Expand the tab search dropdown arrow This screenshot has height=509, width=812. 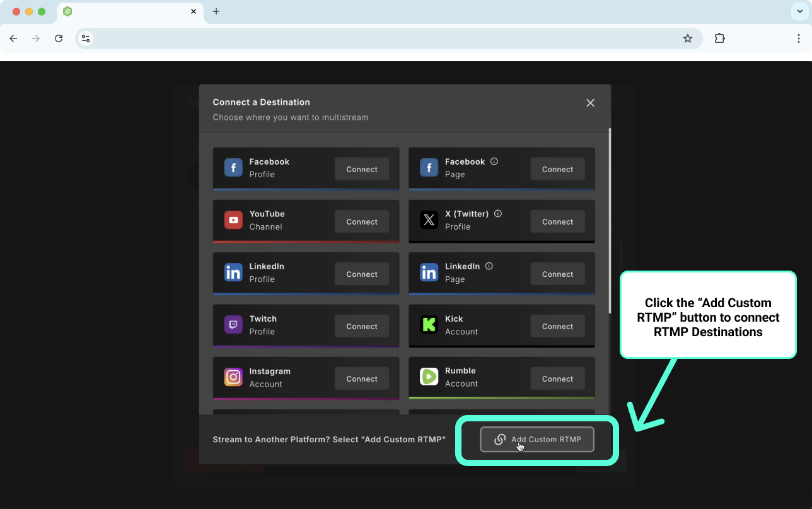pyautogui.click(x=799, y=11)
